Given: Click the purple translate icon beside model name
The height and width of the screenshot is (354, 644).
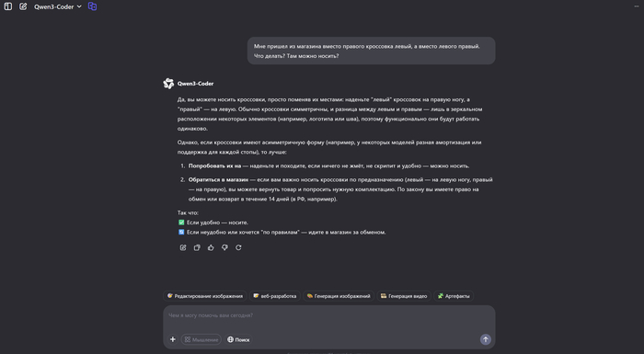Looking at the screenshot, I should click(92, 6).
